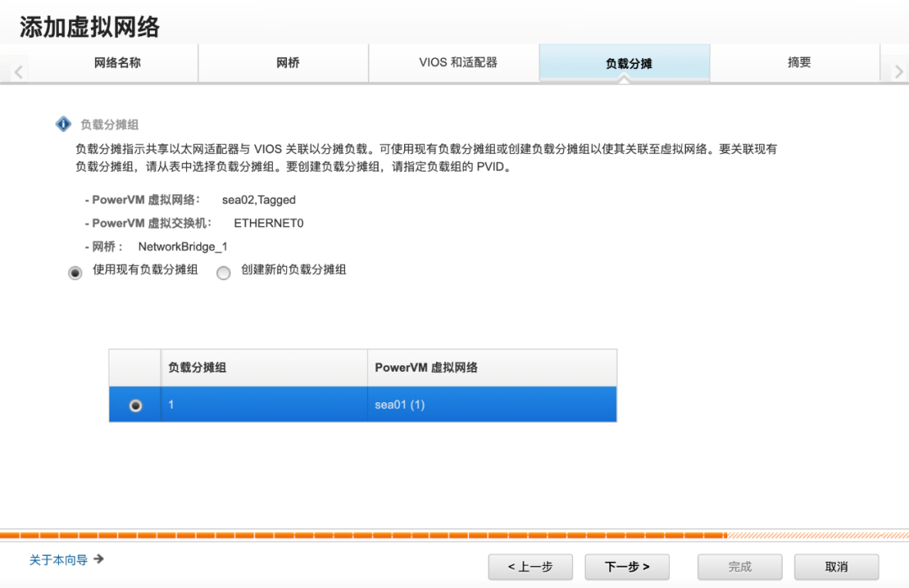Screen dimensions: 909x588
Task: Open the 负载分摊 tab
Action: [x=625, y=62]
